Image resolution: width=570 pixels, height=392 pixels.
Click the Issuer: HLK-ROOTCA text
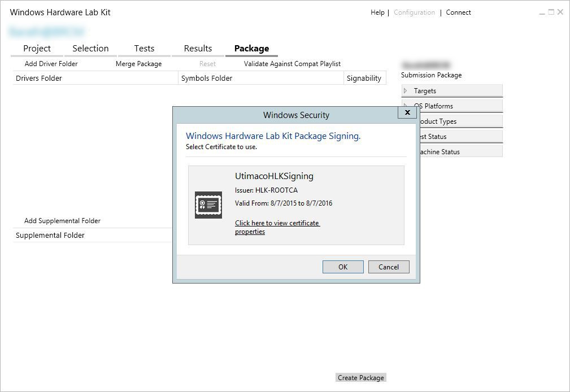[x=266, y=190]
